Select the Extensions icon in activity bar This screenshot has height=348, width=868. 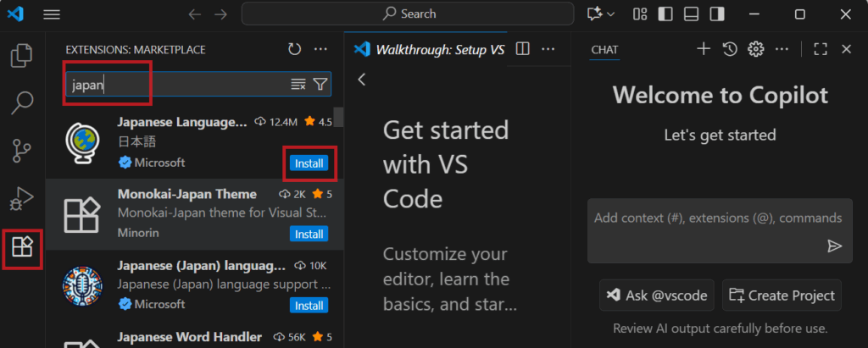pyautogui.click(x=22, y=248)
